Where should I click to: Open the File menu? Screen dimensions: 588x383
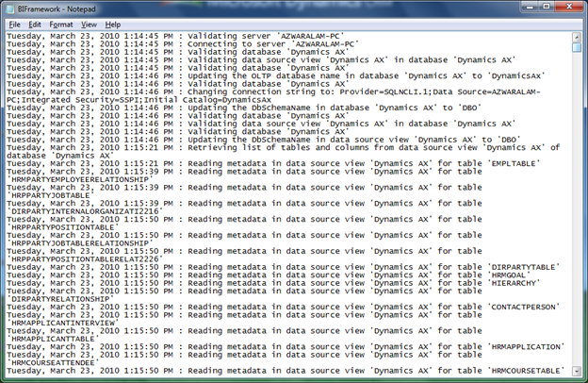15,25
